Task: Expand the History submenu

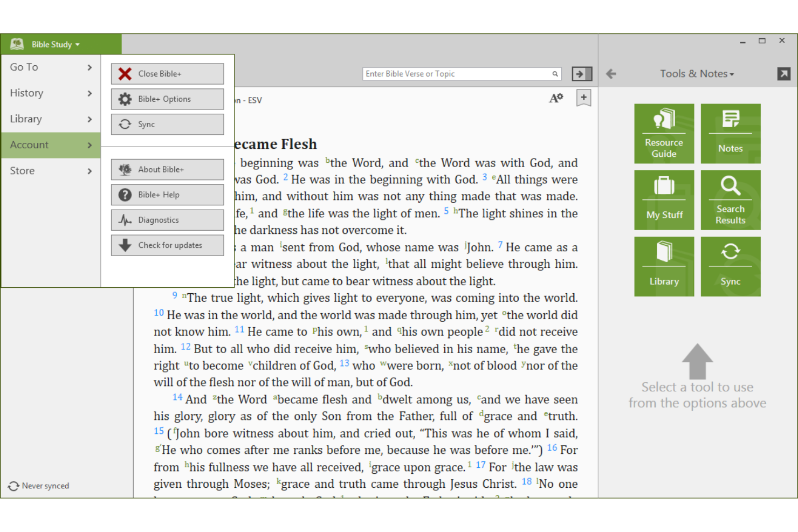Action: tap(51, 93)
